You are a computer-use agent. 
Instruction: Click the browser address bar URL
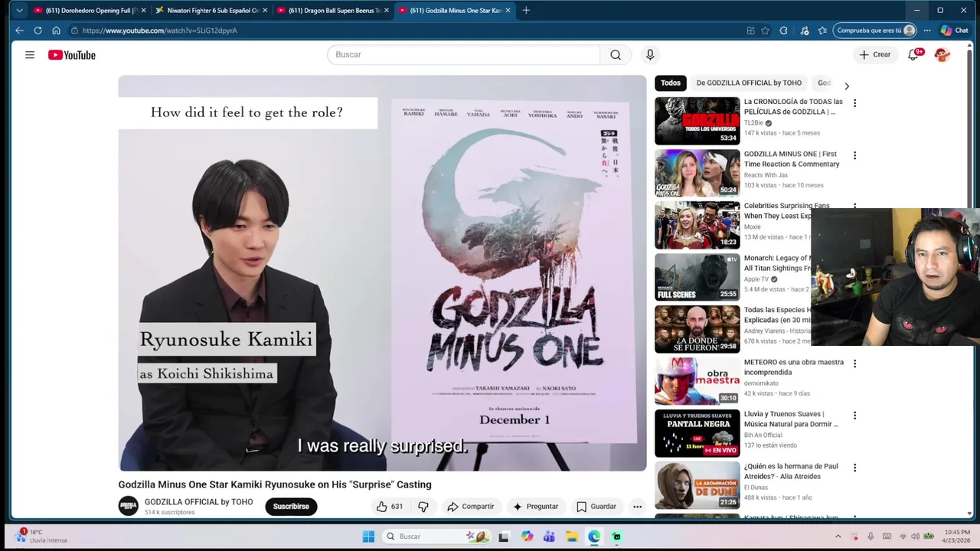point(159,31)
